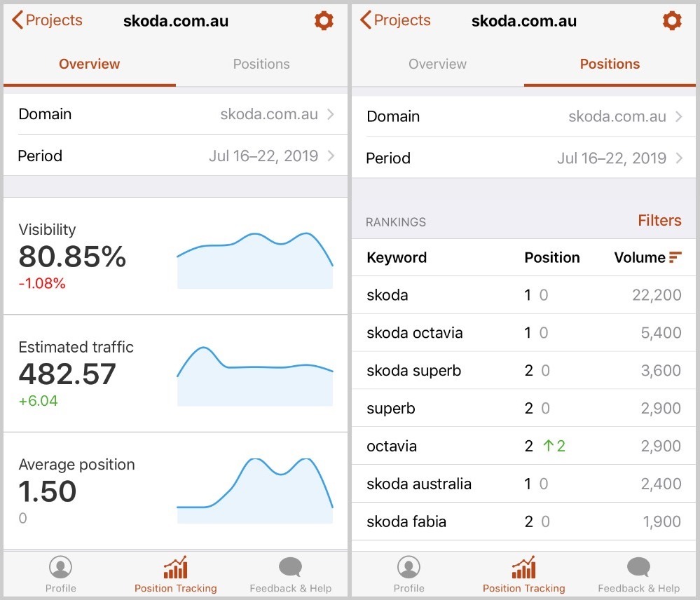Tap Position Tracking icon on right screen
This screenshot has height=600, width=700.
tap(523, 568)
